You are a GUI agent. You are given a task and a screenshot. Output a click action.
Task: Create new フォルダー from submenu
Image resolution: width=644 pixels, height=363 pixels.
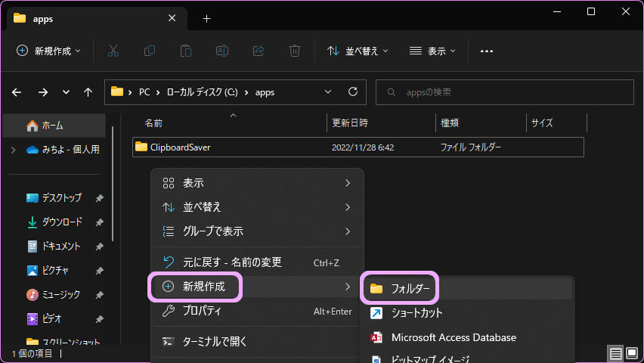(x=467, y=289)
